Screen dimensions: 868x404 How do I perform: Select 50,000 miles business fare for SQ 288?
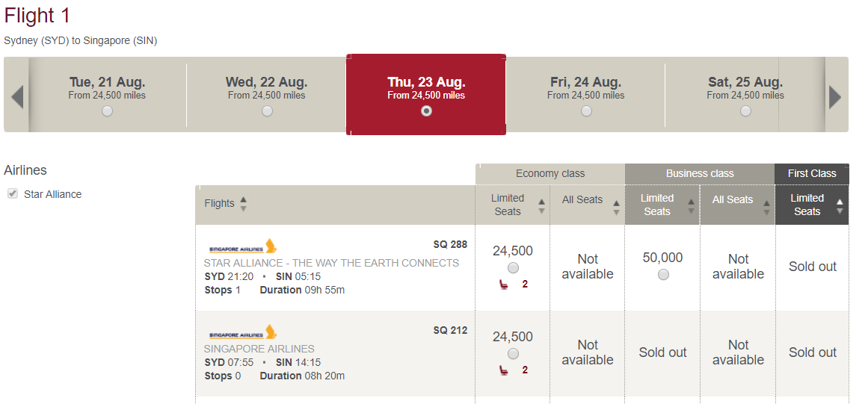[x=663, y=275]
